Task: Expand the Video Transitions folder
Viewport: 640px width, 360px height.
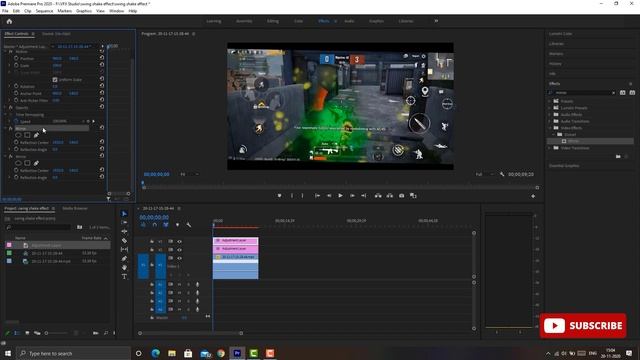Action: point(550,148)
